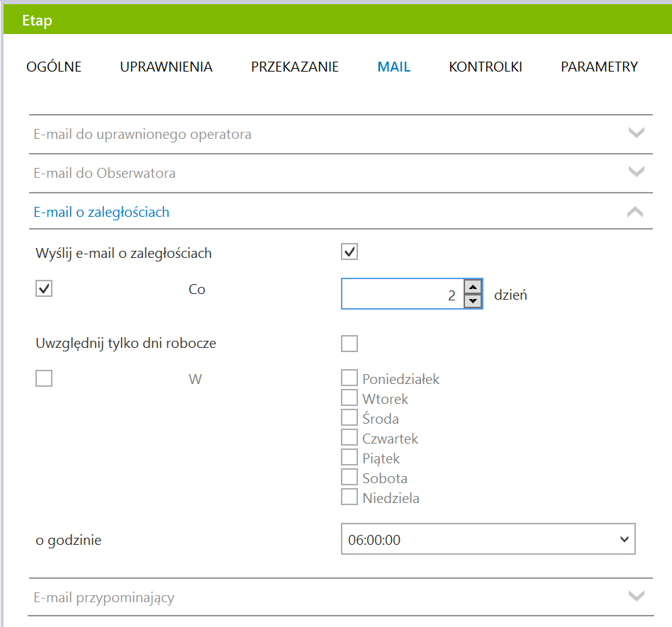
Task: Open the UPRAWNIENIA tab
Action: [x=167, y=67]
